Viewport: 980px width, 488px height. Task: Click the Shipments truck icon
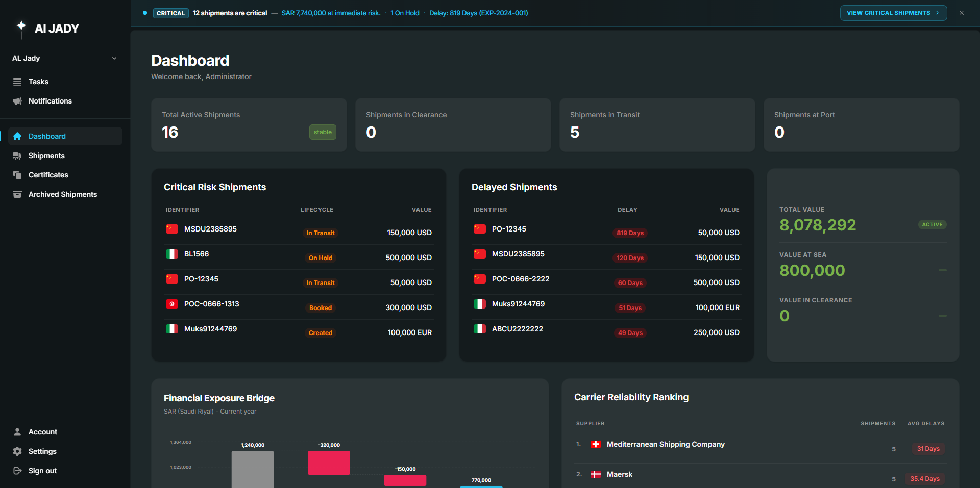(x=17, y=156)
